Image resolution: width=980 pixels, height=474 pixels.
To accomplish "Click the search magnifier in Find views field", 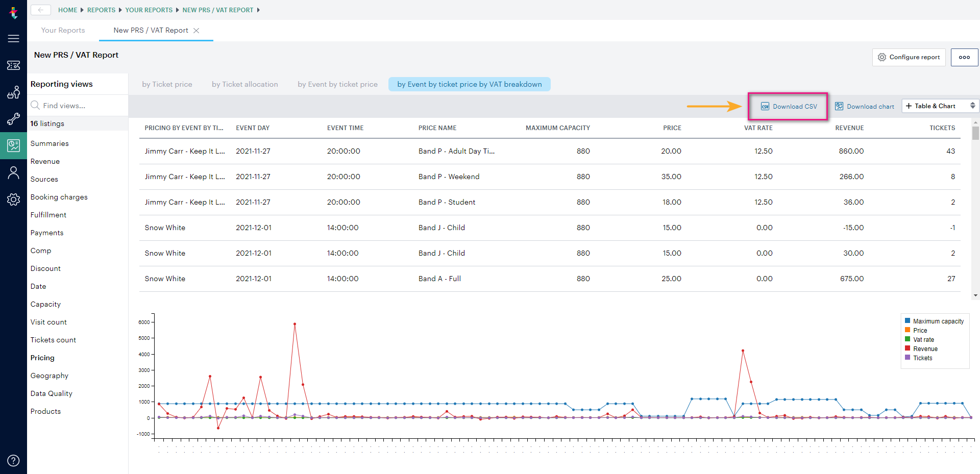I will [x=35, y=105].
